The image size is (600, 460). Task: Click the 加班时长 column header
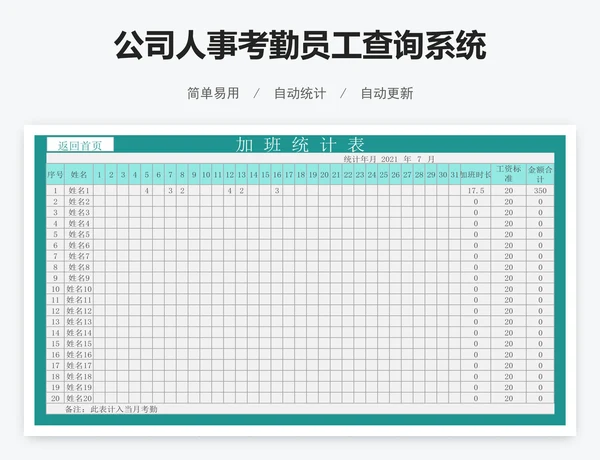[476, 175]
